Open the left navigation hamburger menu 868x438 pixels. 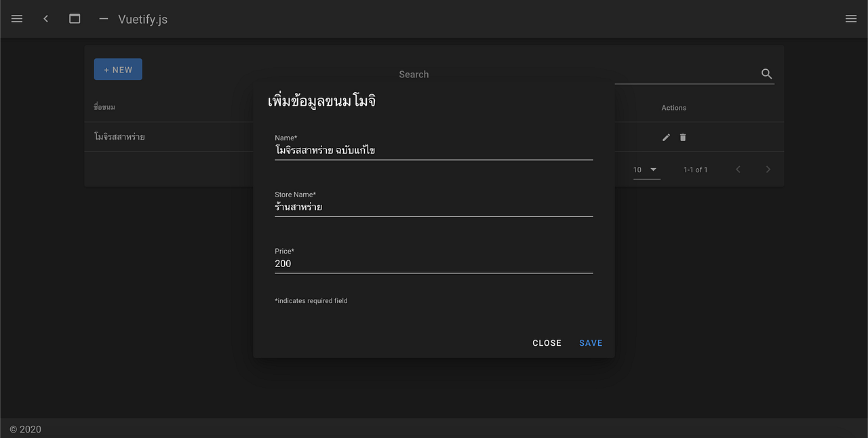tap(16, 18)
